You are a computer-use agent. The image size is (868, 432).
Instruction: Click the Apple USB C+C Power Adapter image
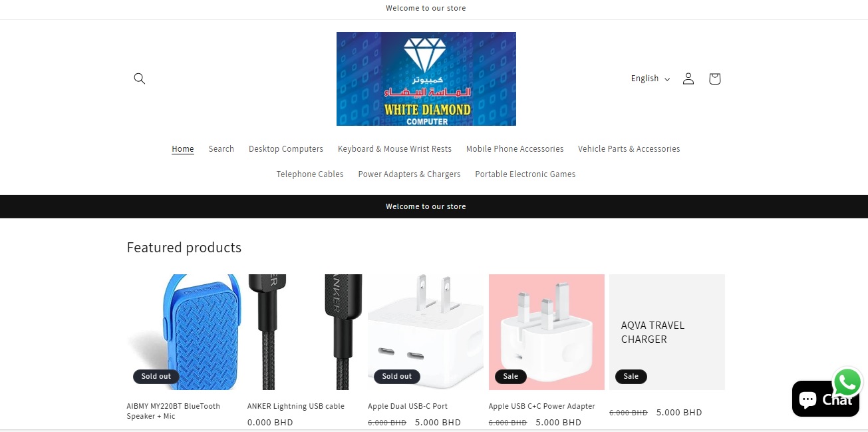(x=547, y=332)
